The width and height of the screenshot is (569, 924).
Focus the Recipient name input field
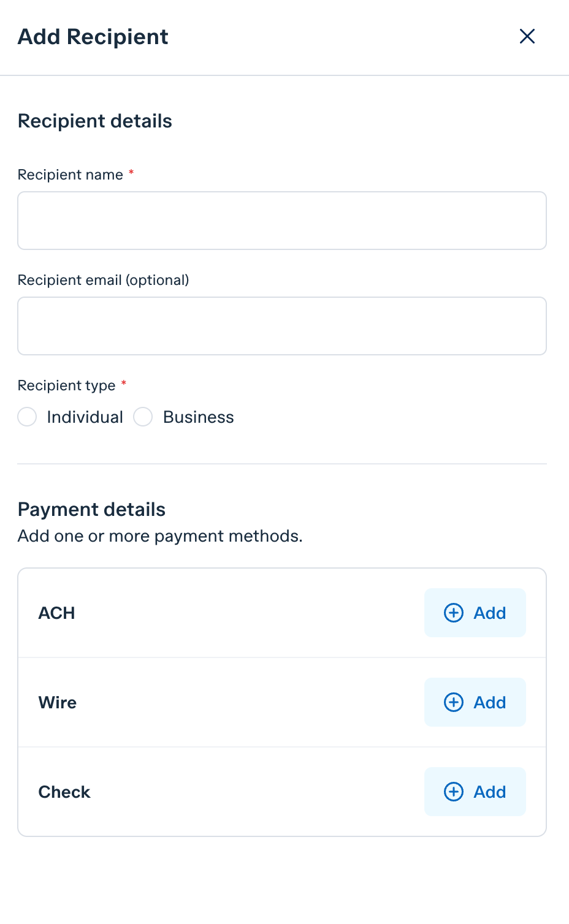(282, 221)
